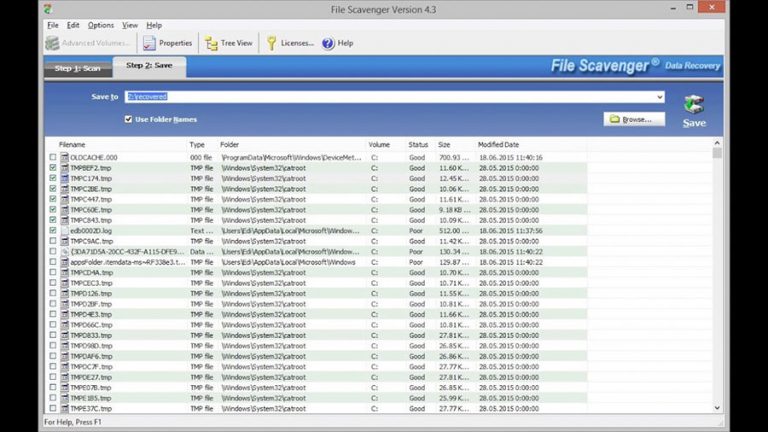Select filename TMPD98D.tmp
Image resolution: width=768 pixels, height=432 pixels.
(x=91, y=346)
